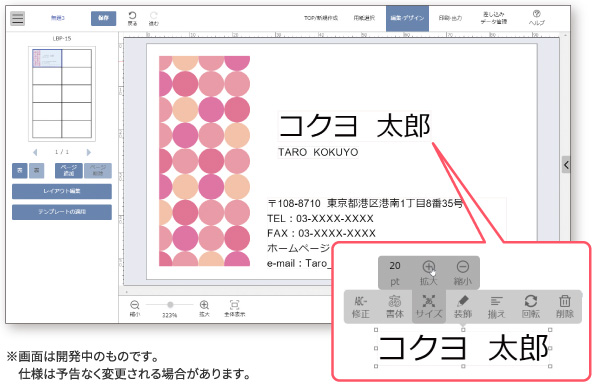Open the ヘルプ help icon
The height and width of the screenshot is (386, 596).
point(536,18)
